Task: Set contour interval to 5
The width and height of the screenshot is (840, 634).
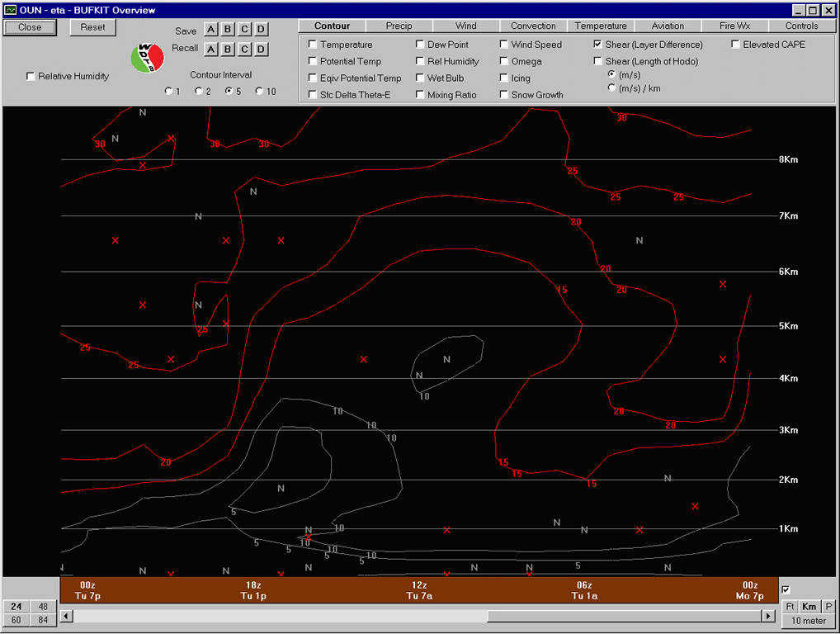Action: 229,91
